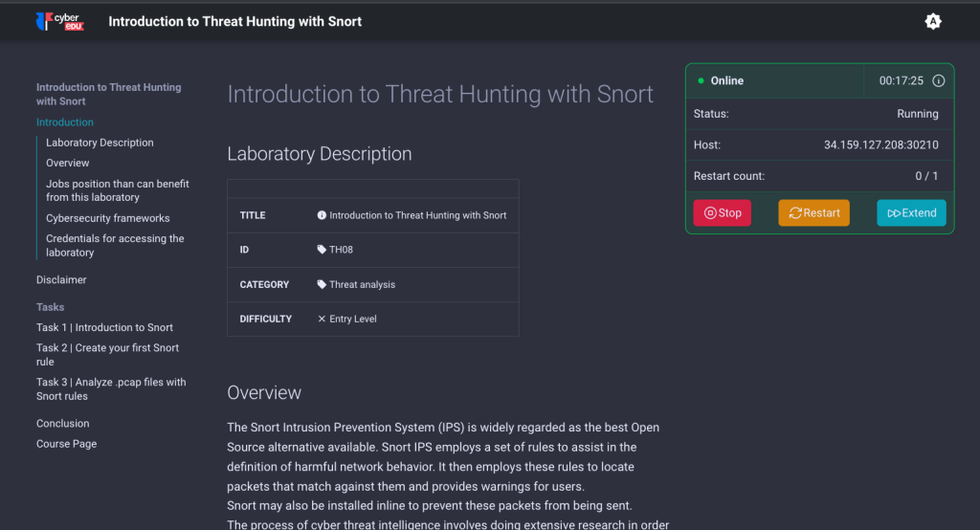Click the DIFFICULTY row label
Image resolution: width=980 pixels, height=530 pixels.
coord(266,319)
